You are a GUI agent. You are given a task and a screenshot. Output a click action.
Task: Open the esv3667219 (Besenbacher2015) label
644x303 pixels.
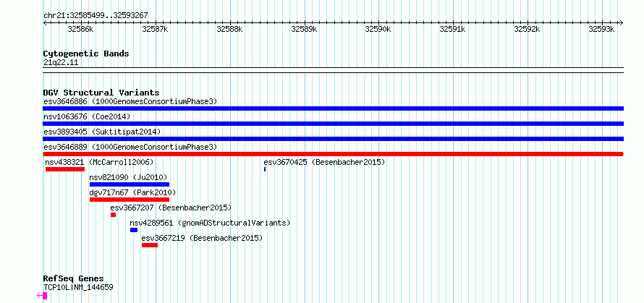pyautogui.click(x=202, y=238)
